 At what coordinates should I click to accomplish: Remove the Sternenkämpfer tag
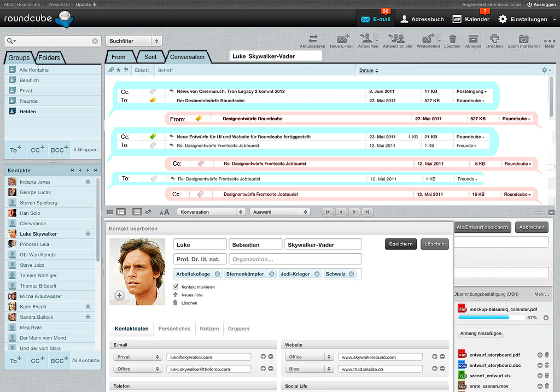click(x=272, y=274)
